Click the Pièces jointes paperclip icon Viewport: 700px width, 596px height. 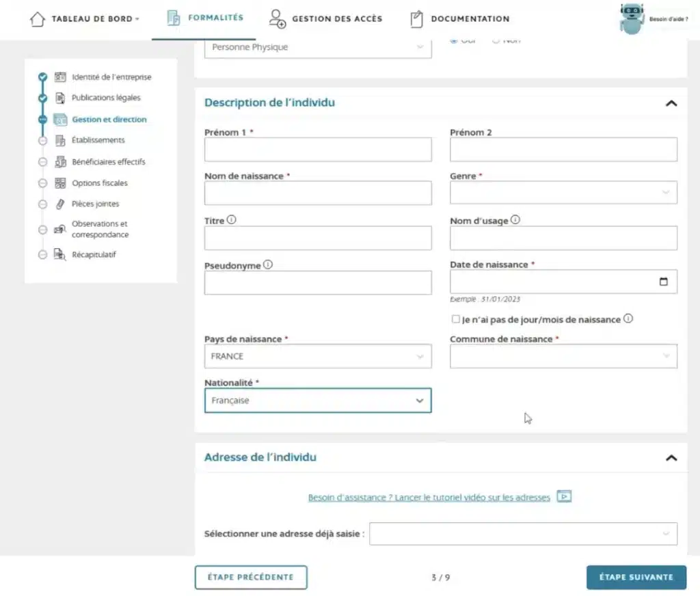point(60,204)
